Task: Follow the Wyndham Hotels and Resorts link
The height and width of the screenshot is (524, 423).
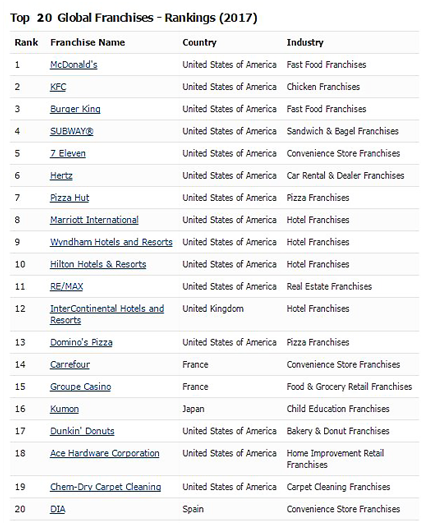Action: [x=111, y=242]
